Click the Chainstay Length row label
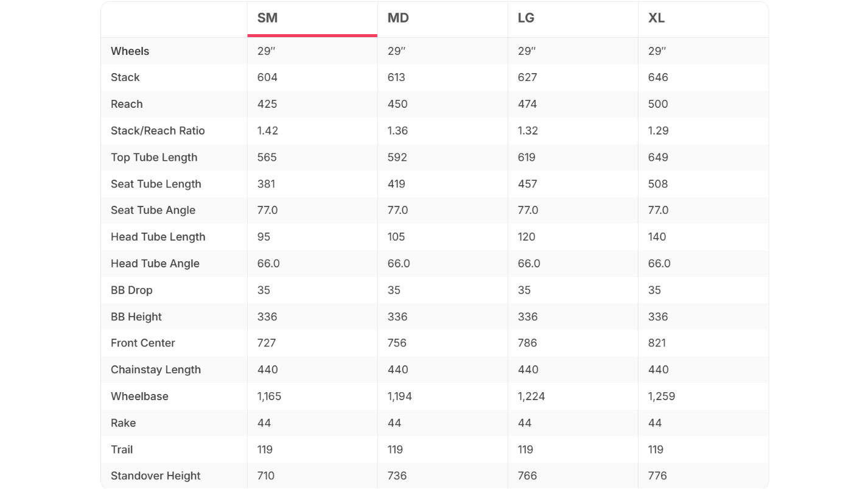The height and width of the screenshot is (489, 868). [x=155, y=370]
